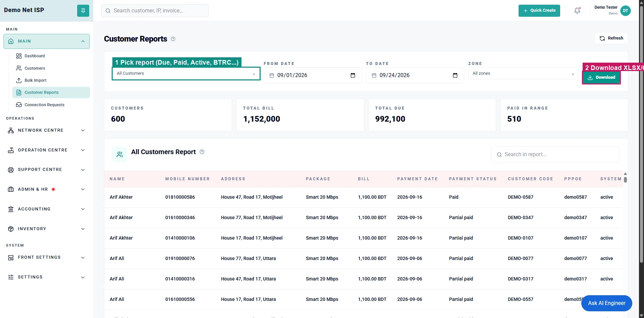Go to Dashboard menu item
This screenshot has height=318, width=644.
(x=51, y=56)
